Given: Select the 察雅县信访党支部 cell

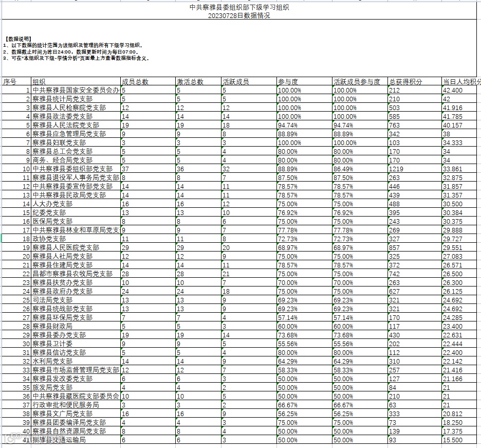Looking at the screenshot, I should pyautogui.click(x=76, y=353).
